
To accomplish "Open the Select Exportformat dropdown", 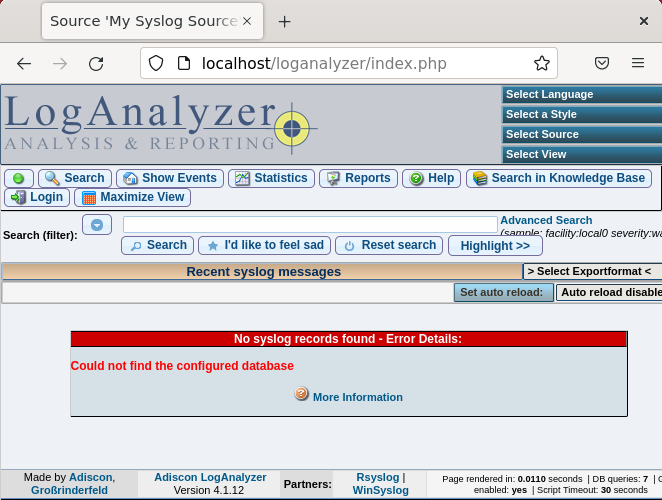I will [x=592, y=272].
